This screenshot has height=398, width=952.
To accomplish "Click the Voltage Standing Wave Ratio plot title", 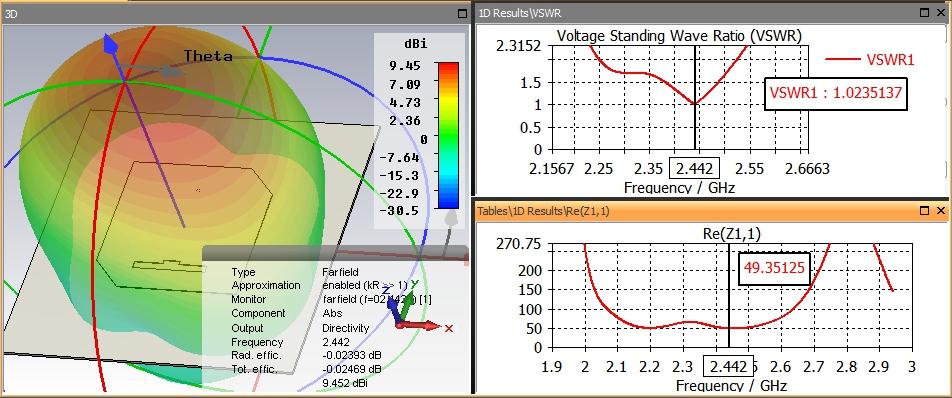I will 679,36.
